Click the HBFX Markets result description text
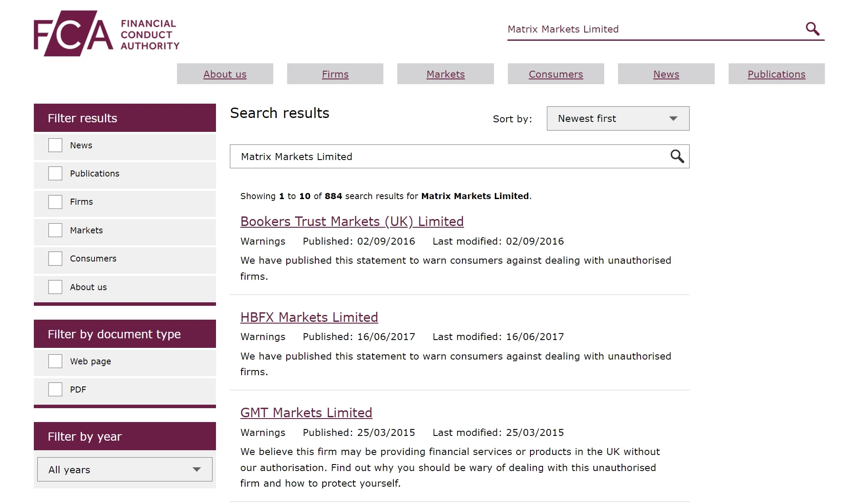Viewport: 857px width, 504px height. [x=456, y=364]
